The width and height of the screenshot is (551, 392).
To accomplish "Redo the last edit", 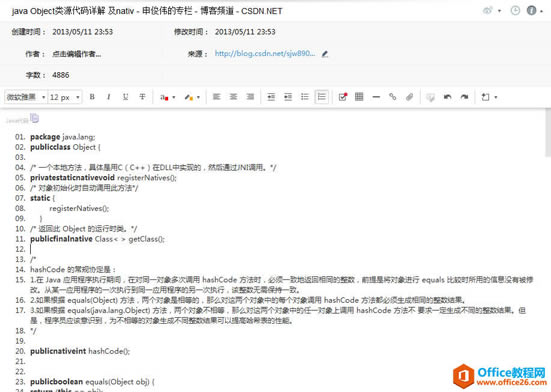I will [464, 97].
